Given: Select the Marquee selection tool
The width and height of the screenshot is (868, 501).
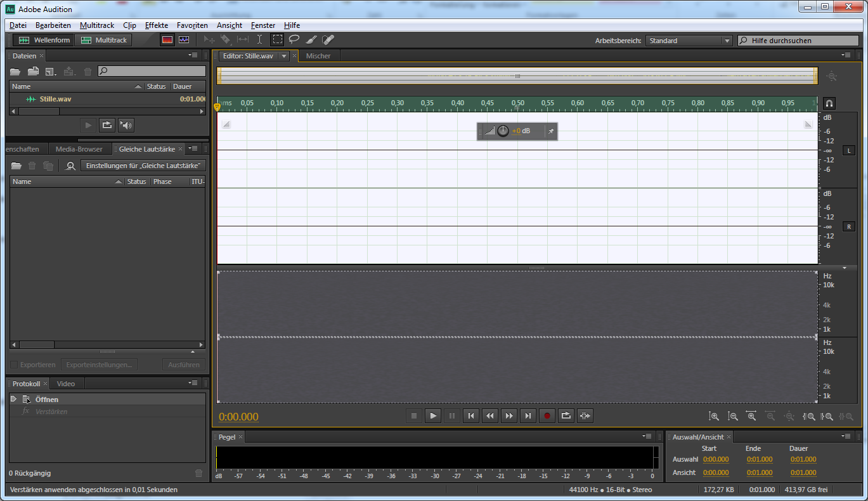Looking at the screenshot, I should [x=278, y=40].
